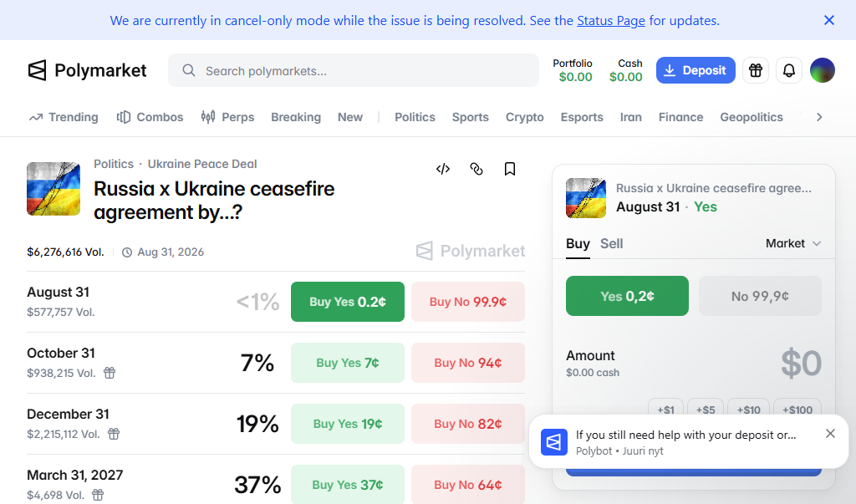The image size is (856, 504).
Task: Select the August 31 market row label
Action: click(58, 293)
